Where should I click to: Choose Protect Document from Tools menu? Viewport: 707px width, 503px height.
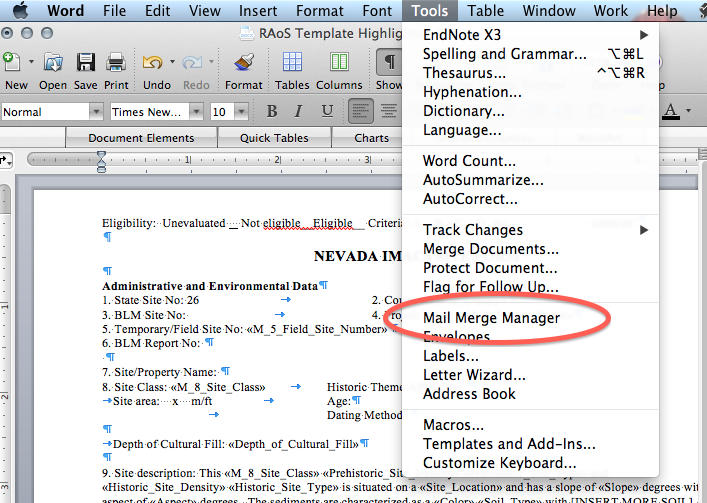pyautogui.click(x=530, y=268)
